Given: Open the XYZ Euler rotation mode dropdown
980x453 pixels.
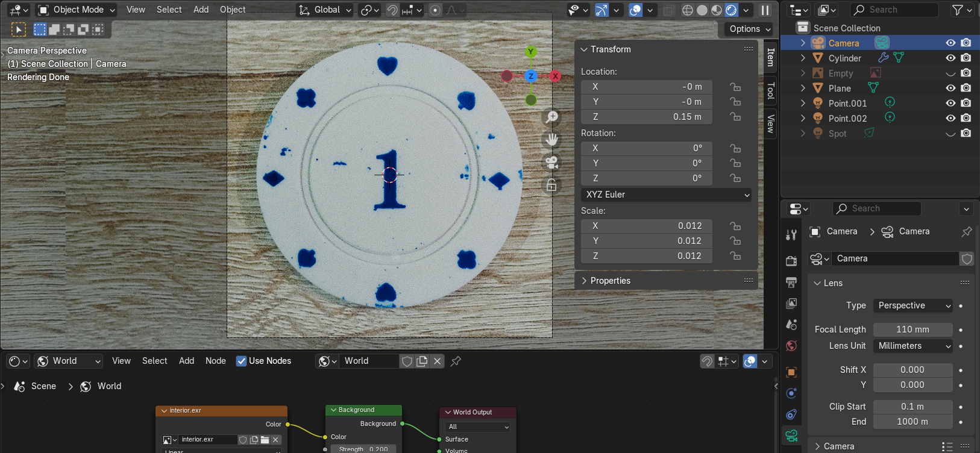Looking at the screenshot, I should [667, 195].
